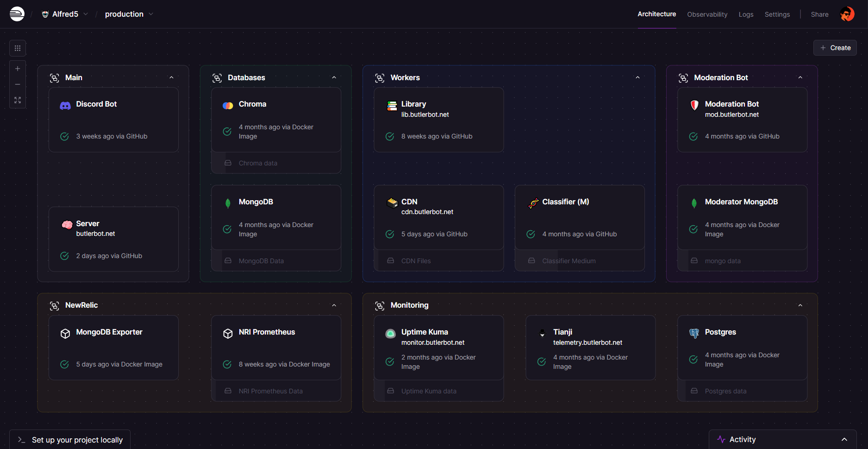Viewport: 868px width, 449px height.
Task: Collapse the Main group
Action: click(171, 77)
